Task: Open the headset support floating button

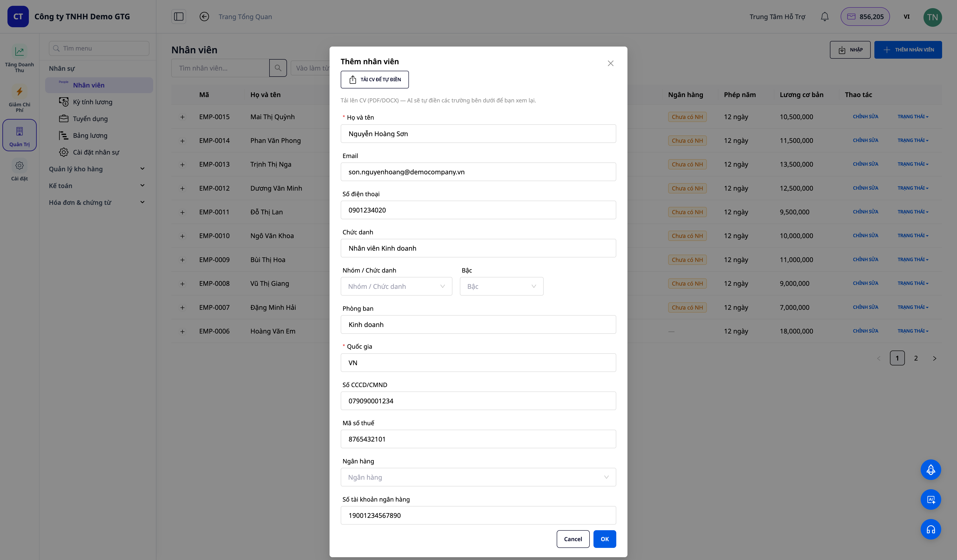Action: pyautogui.click(x=931, y=529)
